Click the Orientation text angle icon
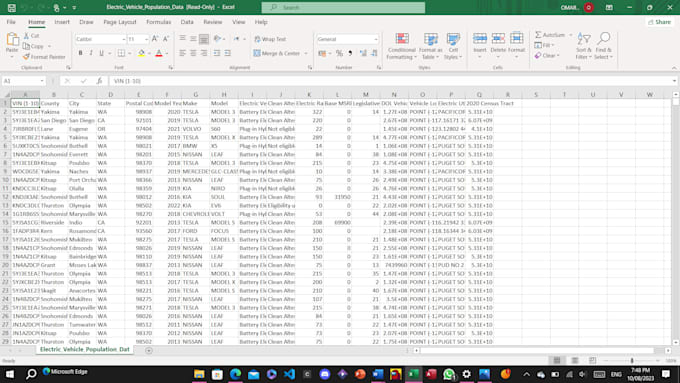The width and height of the screenshot is (680, 383). 218,39
